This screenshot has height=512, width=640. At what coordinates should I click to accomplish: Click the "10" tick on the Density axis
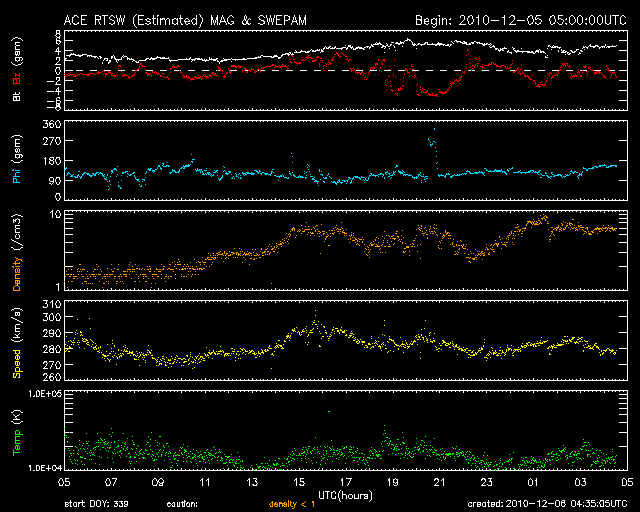click(55, 214)
